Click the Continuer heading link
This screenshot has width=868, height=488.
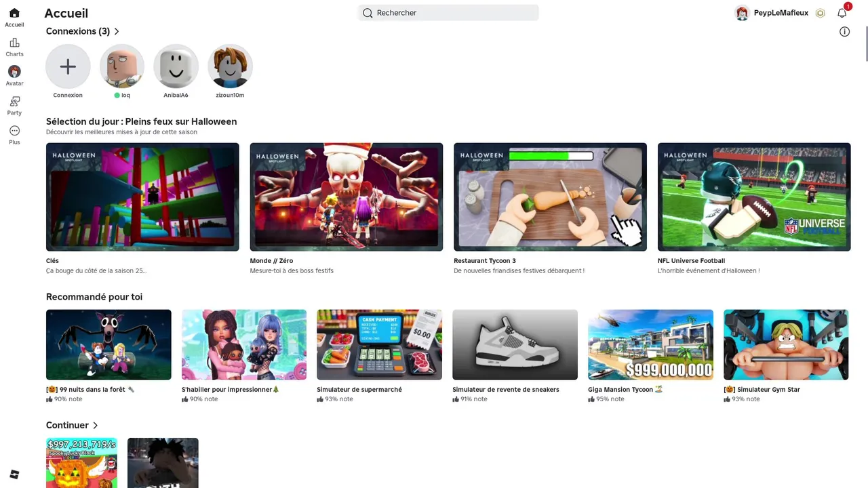pyautogui.click(x=67, y=425)
